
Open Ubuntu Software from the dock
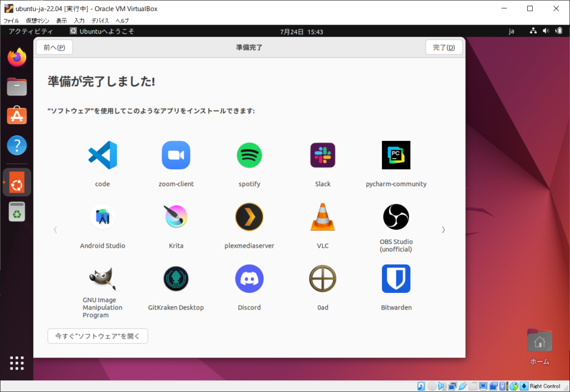pos(17,116)
